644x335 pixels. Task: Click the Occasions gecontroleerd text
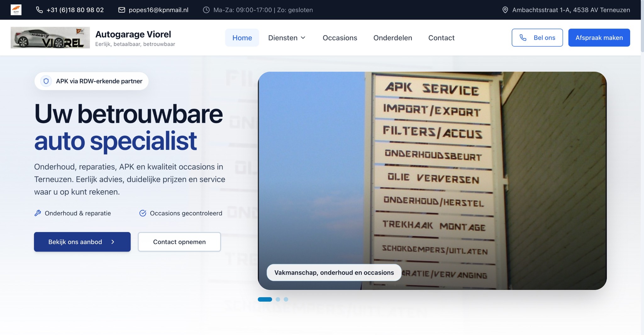pos(186,213)
